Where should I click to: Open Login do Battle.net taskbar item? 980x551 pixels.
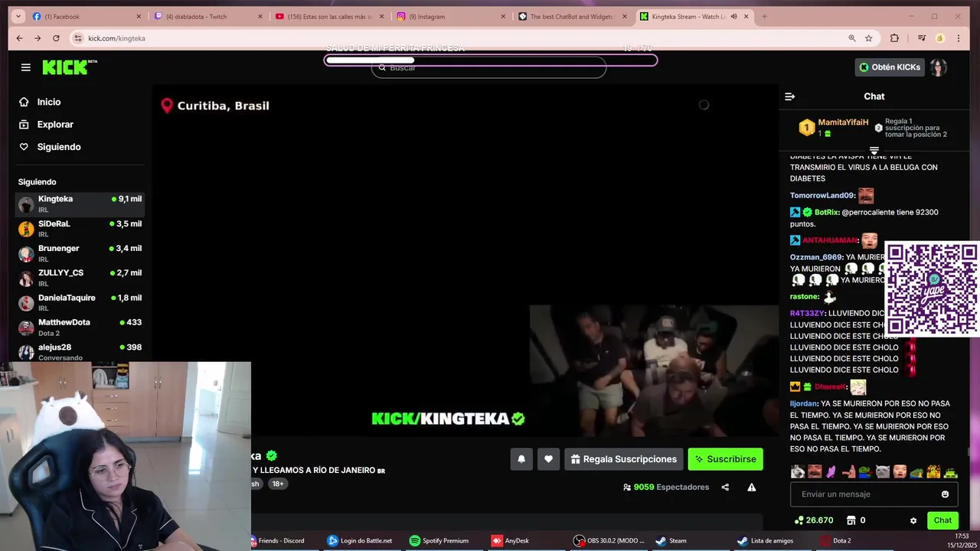pos(360,540)
